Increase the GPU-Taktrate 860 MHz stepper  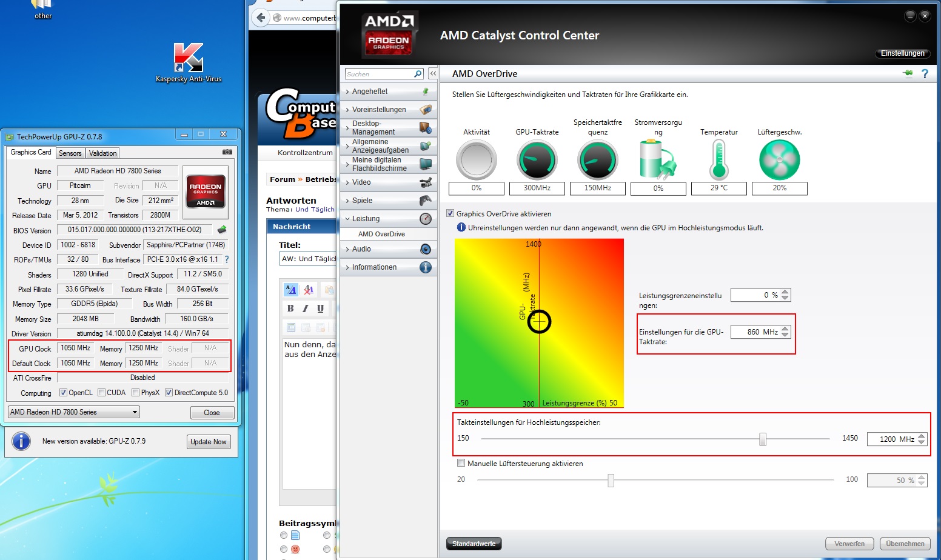(x=785, y=329)
